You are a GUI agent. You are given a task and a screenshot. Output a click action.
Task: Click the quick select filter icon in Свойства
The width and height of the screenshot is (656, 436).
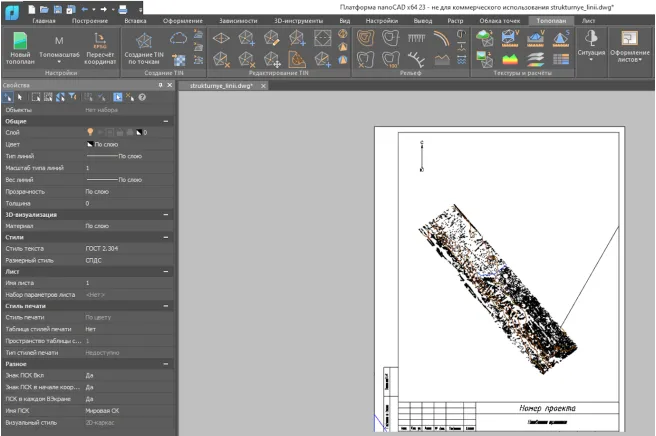72,97
